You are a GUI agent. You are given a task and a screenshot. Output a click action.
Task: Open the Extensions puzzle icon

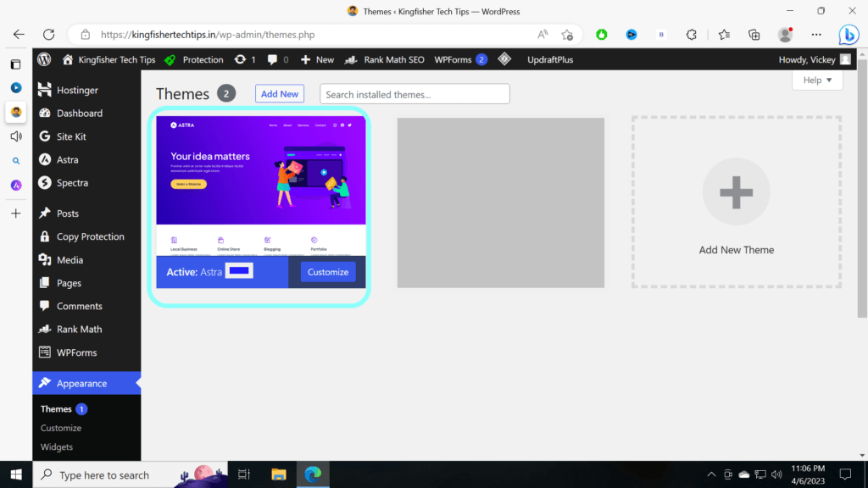[692, 34]
